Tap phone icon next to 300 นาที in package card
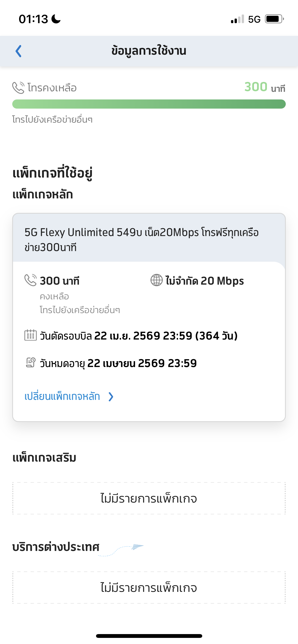Screen dimensions: 298x644 coord(31,280)
